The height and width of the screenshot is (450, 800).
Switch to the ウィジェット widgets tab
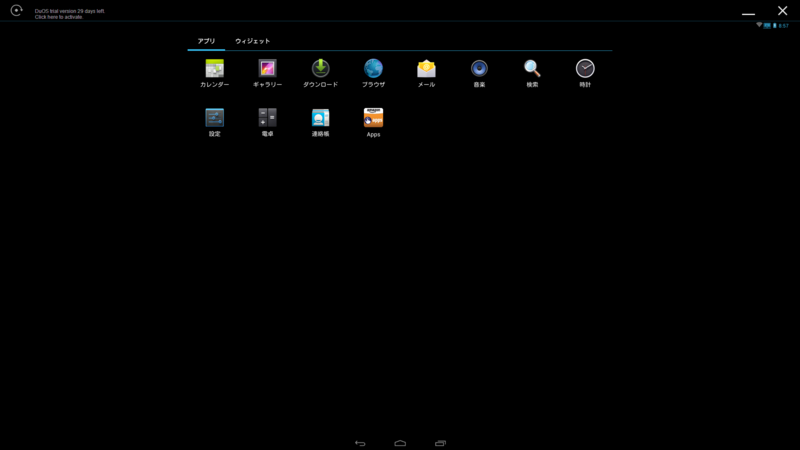253,41
